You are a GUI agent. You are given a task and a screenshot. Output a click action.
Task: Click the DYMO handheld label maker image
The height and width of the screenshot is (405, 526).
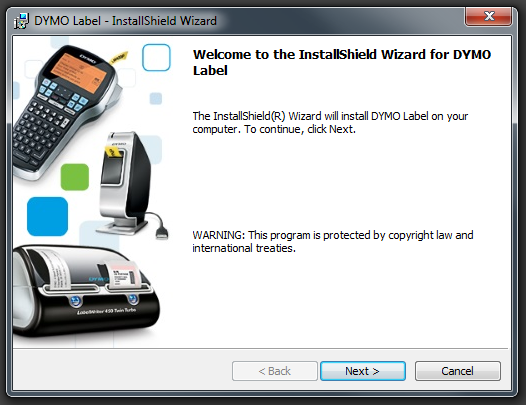[65, 111]
